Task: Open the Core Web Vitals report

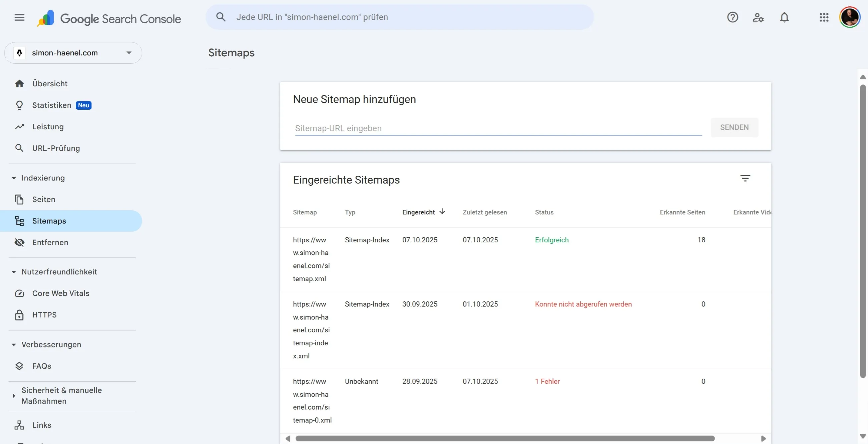Action: click(61, 293)
